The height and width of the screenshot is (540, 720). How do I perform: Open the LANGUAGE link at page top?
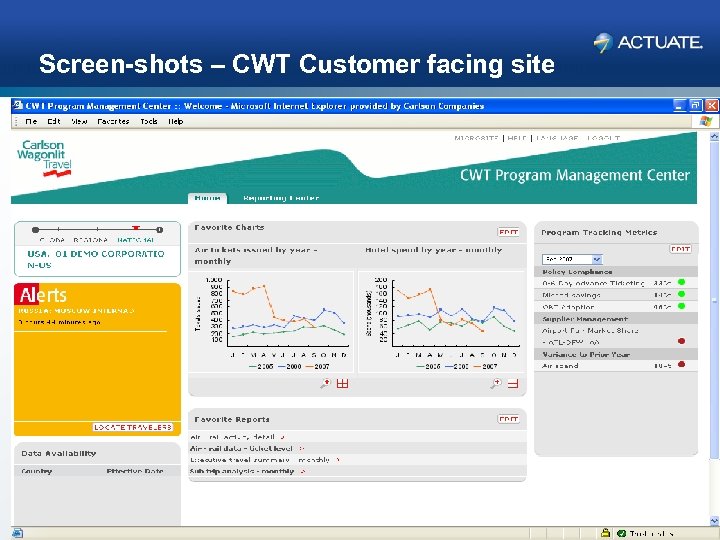[557, 138]
